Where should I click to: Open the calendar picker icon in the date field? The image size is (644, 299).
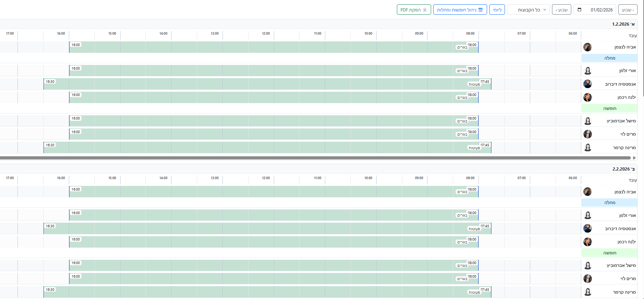click(579, 10)
